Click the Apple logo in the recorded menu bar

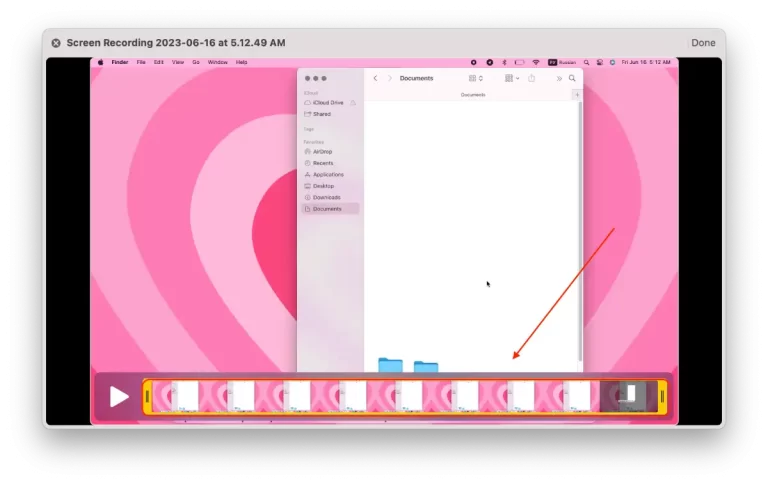(x=101, y=62)
